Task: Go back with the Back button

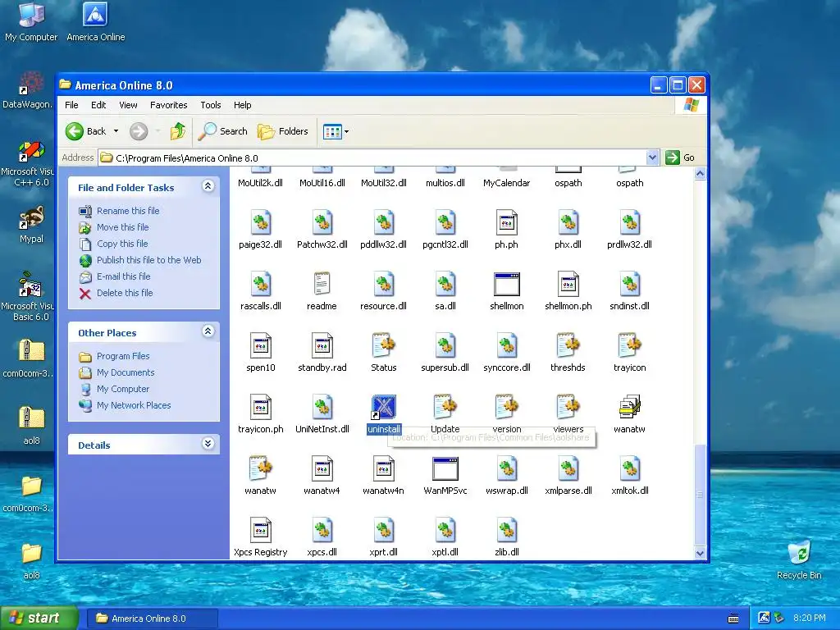Action: [x=86, y=131]
